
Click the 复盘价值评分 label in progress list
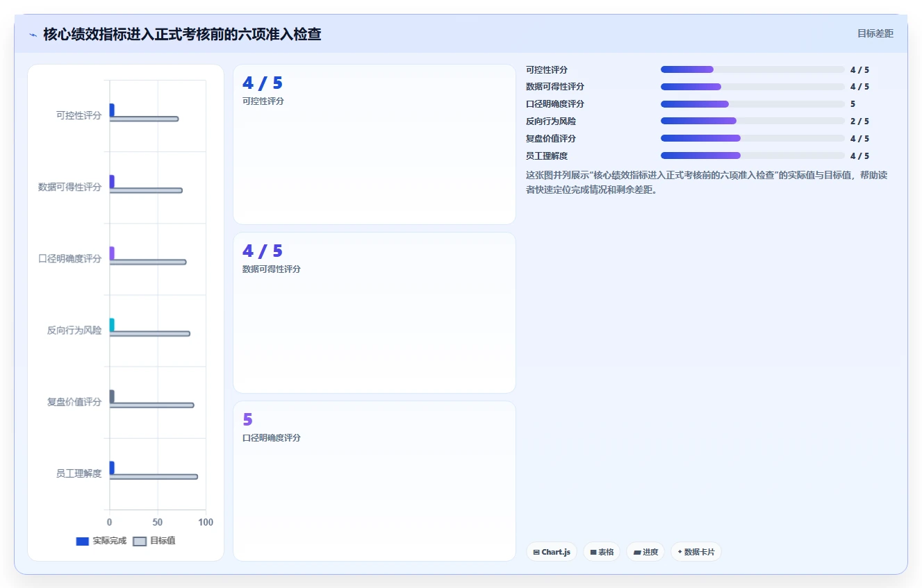[x=551, y=138]
